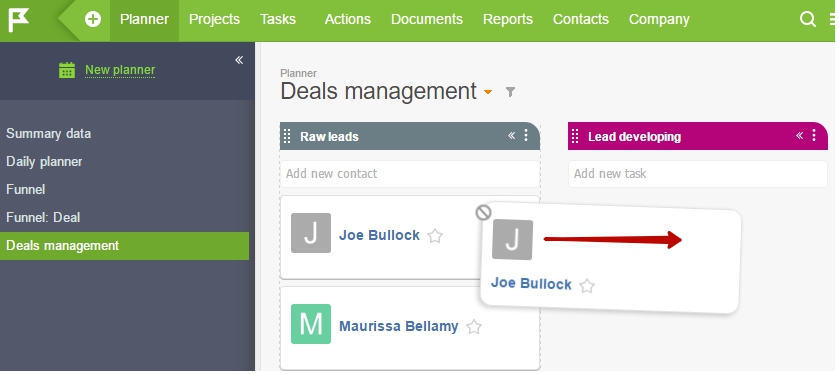Open the Reports menu tab

click(x=508, y=19)
